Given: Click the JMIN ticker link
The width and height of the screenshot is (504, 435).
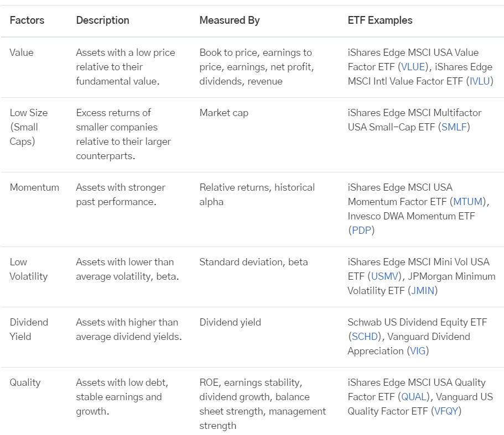Looking at the screenshot, I should coord(423,291).
